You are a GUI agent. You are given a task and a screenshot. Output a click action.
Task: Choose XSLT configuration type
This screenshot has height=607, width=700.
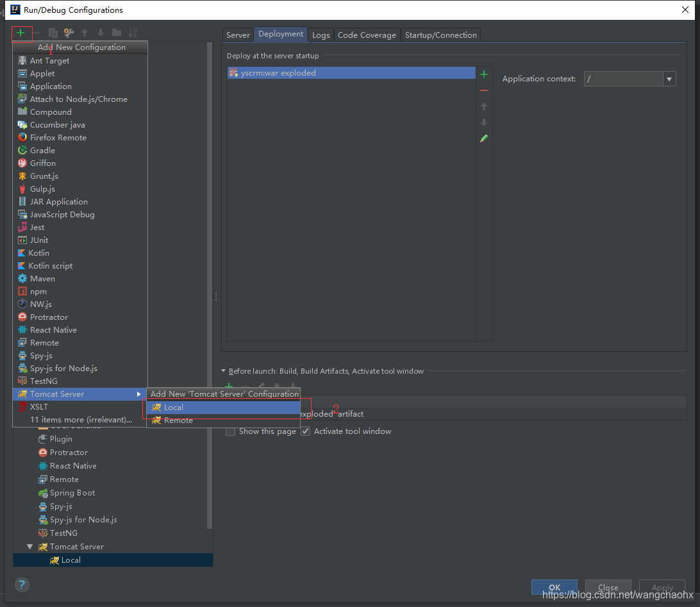pos(80,406)
